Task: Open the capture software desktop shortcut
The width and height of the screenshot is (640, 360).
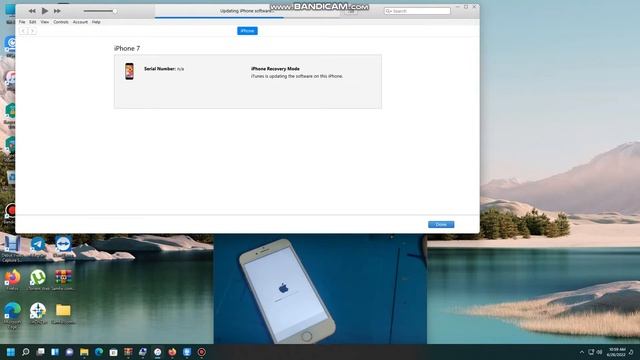Action: click(12, 249)
